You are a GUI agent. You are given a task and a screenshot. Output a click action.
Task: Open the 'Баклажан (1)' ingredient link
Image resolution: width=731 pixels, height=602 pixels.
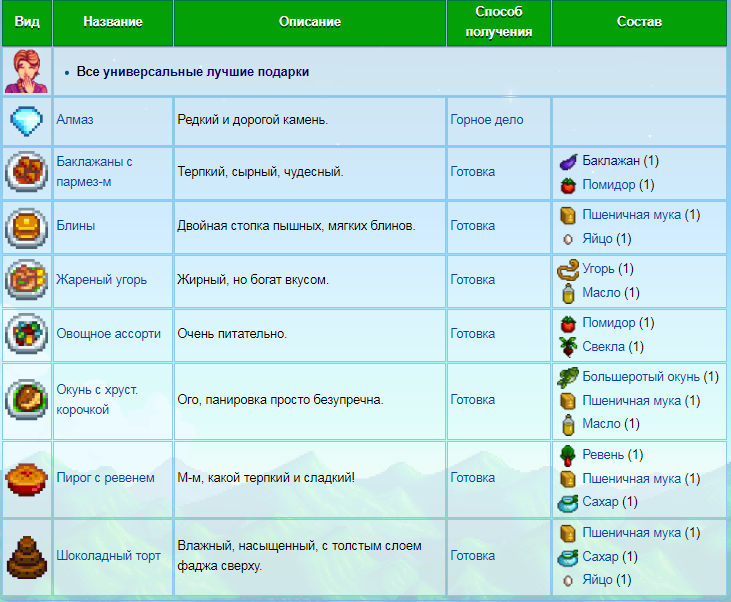620,161
